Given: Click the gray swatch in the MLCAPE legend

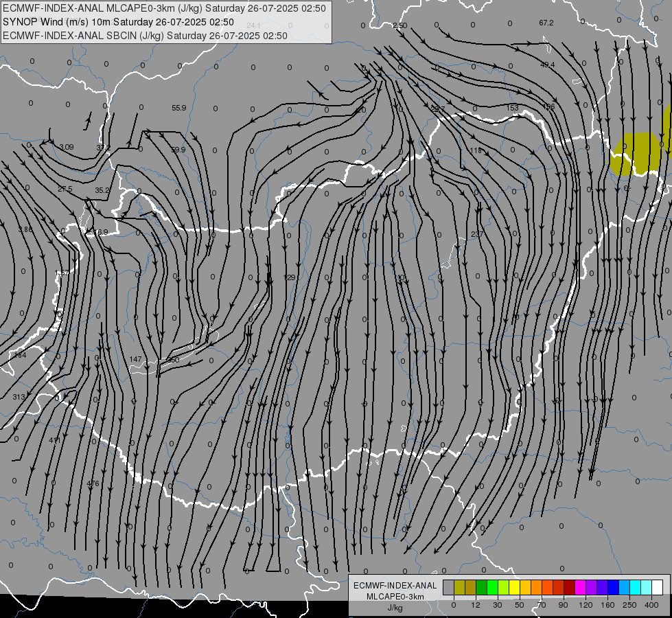Looking at the screenshot, I should tap(449, 587).
